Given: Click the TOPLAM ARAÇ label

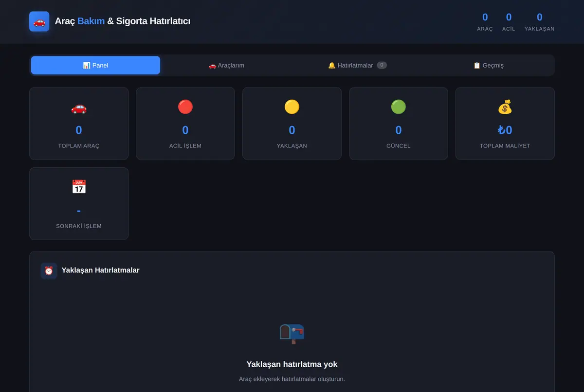Looking at the screenshot, I should (79, 146).
